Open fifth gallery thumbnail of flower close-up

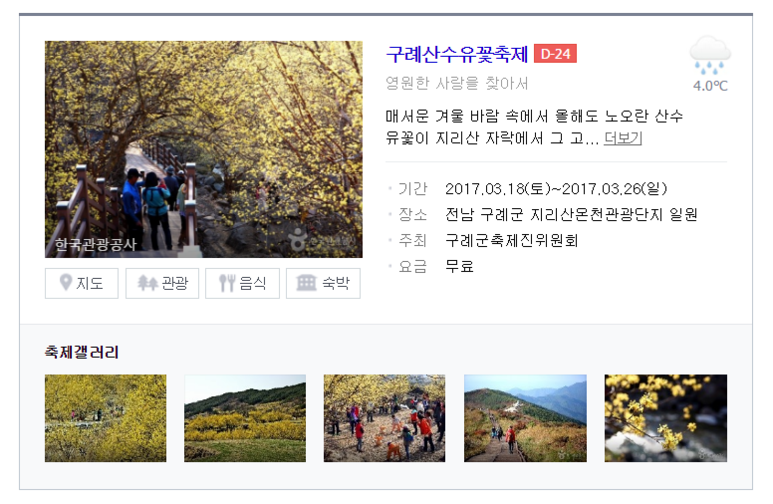666,418
